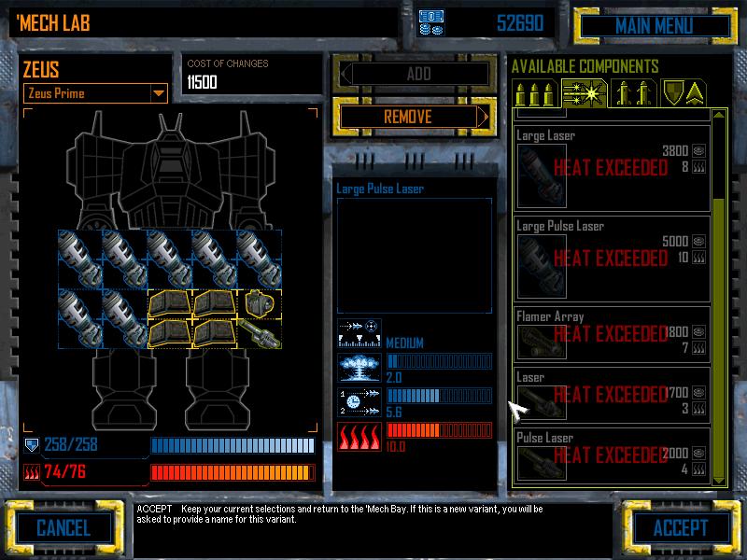Click the 258/258 armor value

71,445
